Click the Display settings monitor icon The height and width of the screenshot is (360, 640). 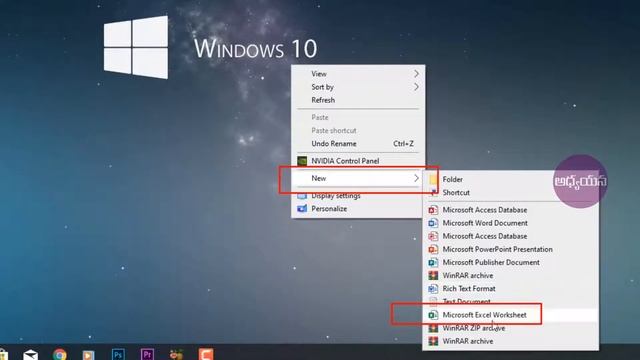tap(302, 196)
